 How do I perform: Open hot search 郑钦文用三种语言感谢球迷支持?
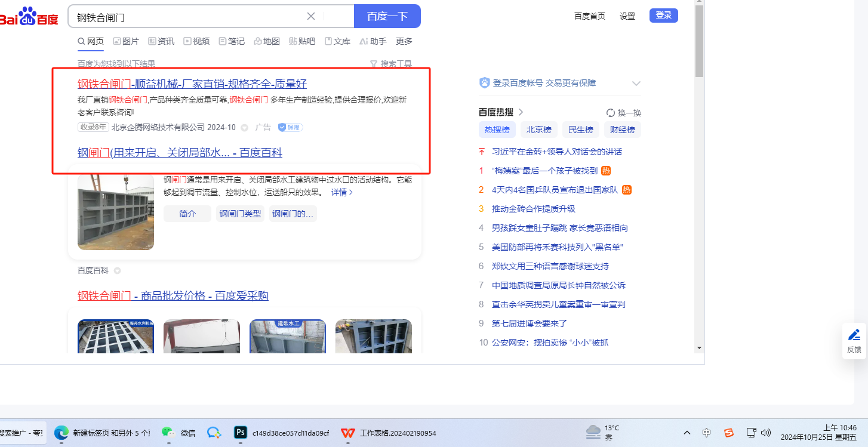pos(550,266)
